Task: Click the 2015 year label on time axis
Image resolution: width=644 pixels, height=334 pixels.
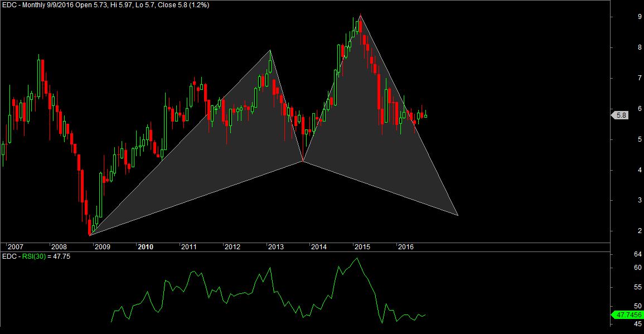Action: [x=362, y=247]
